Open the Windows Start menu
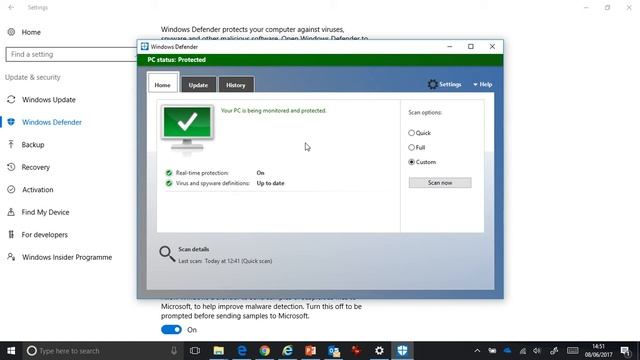640x360 pixels. (11, 351)
